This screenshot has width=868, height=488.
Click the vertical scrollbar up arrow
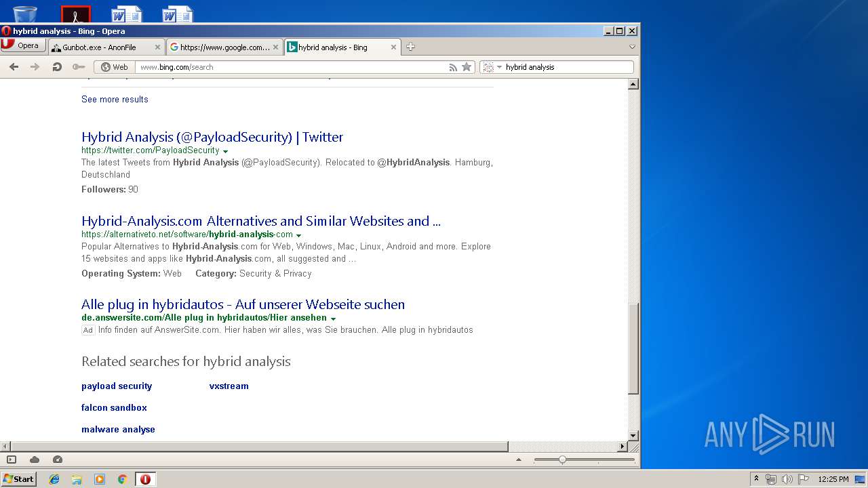633,84
